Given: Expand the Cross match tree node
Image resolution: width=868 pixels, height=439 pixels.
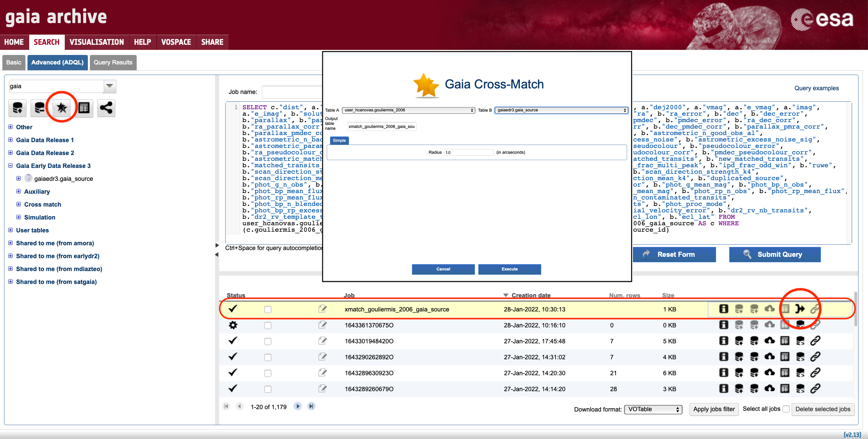Looking at the screenshot, I should pyautogui.click(x=19, y=204).
